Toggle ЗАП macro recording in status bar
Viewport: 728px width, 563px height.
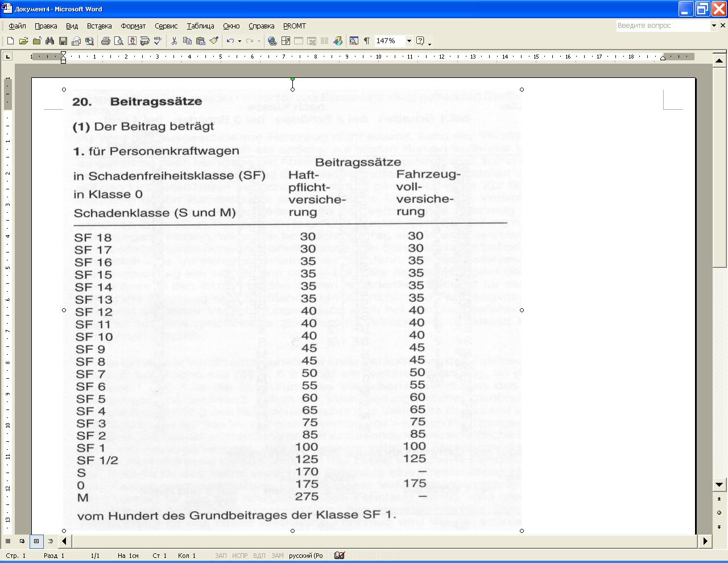(x=221, y=556)
